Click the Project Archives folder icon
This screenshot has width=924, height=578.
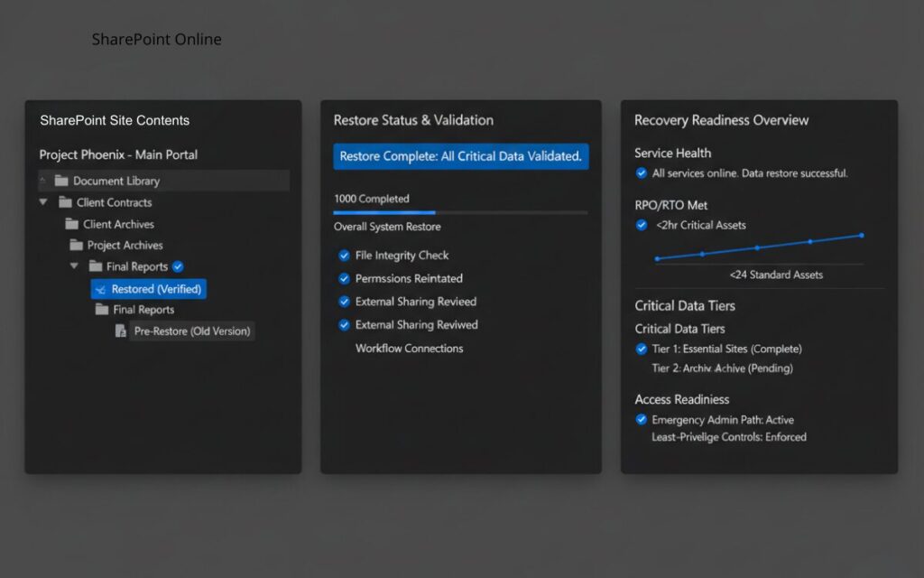pos(77,245)
